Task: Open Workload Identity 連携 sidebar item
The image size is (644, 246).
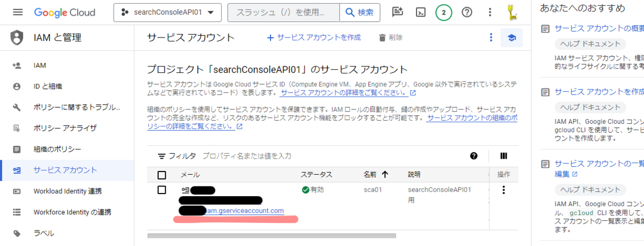Action: click(67, 191)
